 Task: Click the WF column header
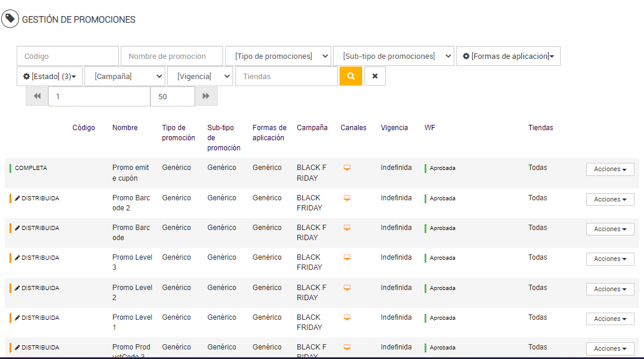(x=429, y=128)
